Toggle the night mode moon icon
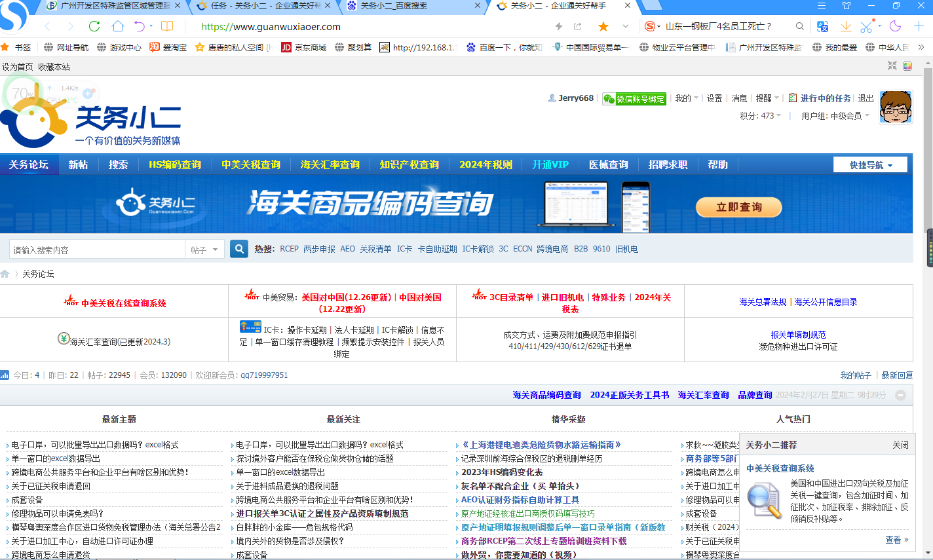The height and width of the screenshot is (560, 933). click(896, 26)
